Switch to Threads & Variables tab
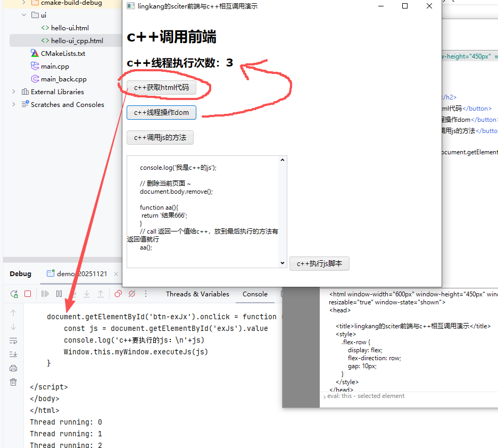This screenshot has height=448, width=498. [197, 294]
